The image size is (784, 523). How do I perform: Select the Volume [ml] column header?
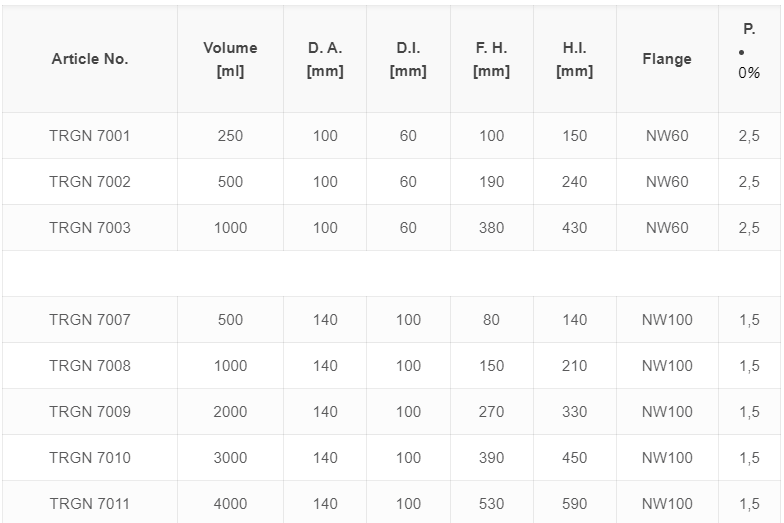tap(230, 59)
